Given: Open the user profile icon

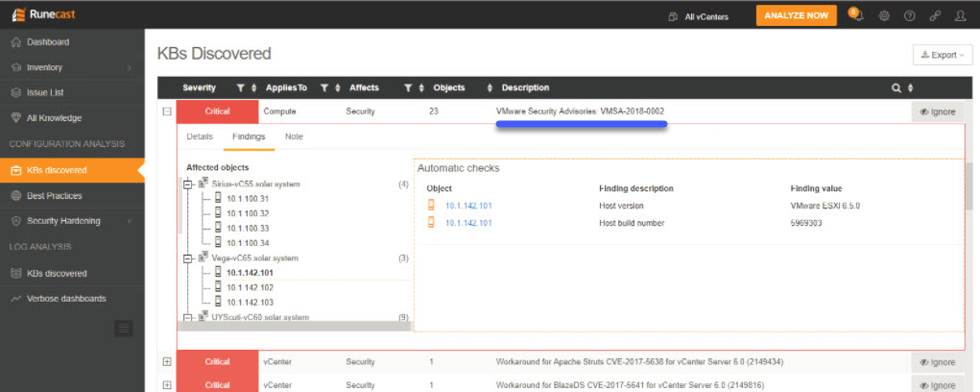Looking at the screenshot, I should 961,16.
